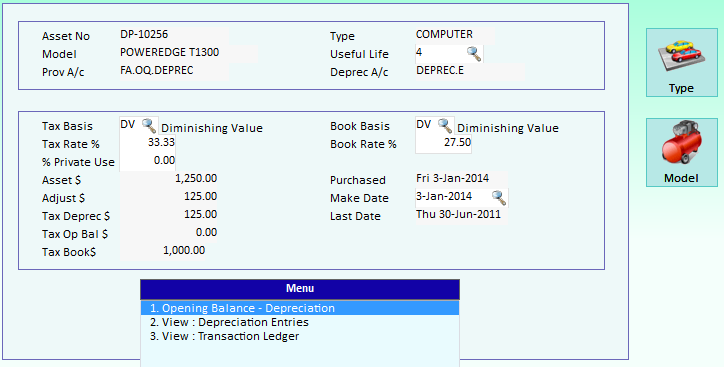Click the Tax Rate % label
Screen dimensions: 724x367
71,144
